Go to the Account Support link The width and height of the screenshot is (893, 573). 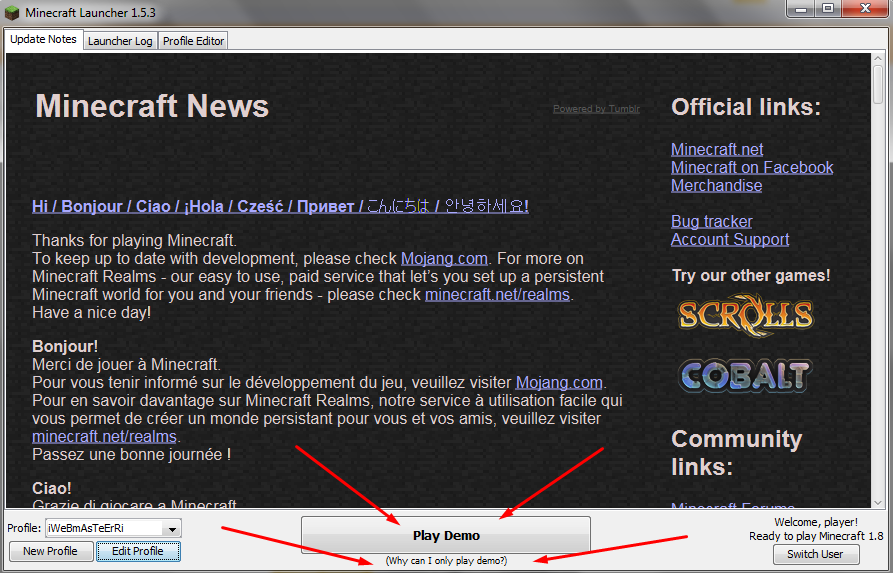click(730, 240)
